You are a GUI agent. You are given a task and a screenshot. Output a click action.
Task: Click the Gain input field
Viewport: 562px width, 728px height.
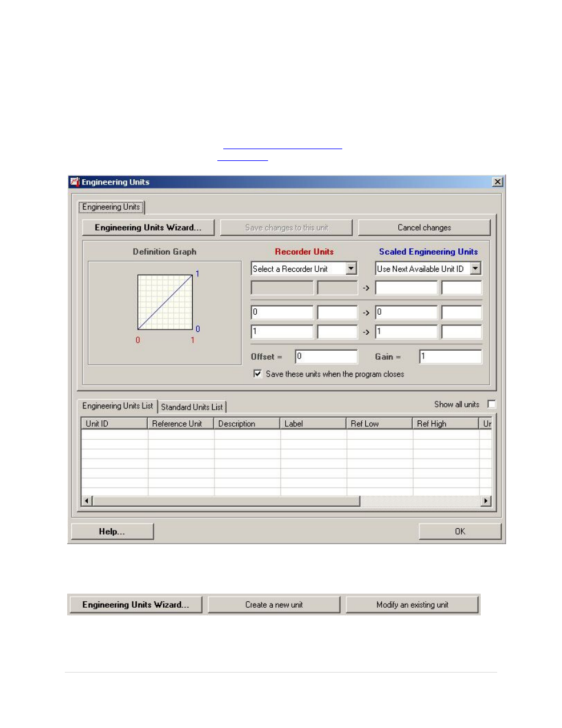coord(451,357)
